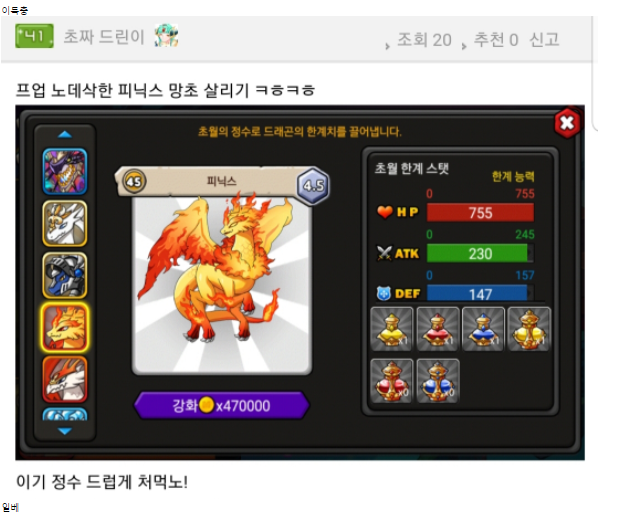Use the large golden essence potion

point(529,329)
